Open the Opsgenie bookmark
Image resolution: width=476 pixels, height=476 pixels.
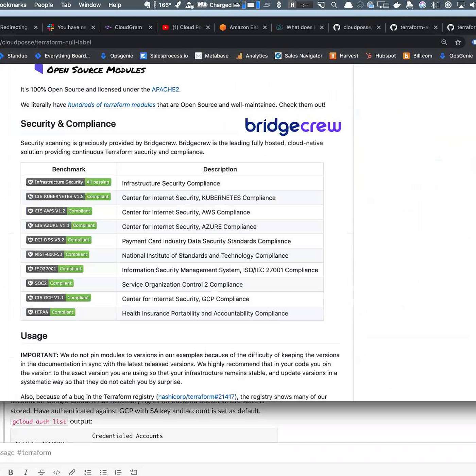(117, 56)
